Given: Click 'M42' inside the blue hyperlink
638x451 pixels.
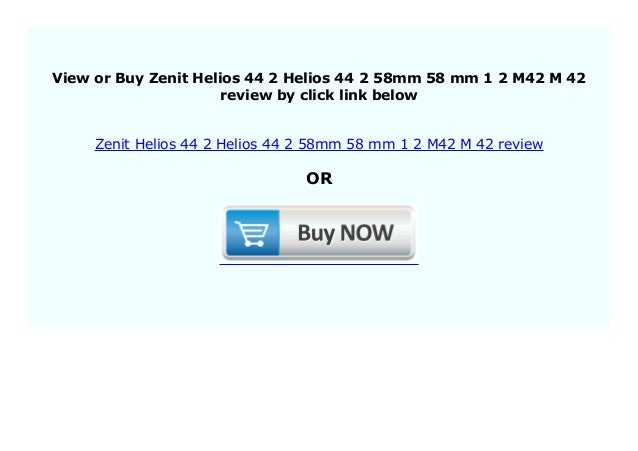Looking at the screenshot, I should (x=441, y=144).
